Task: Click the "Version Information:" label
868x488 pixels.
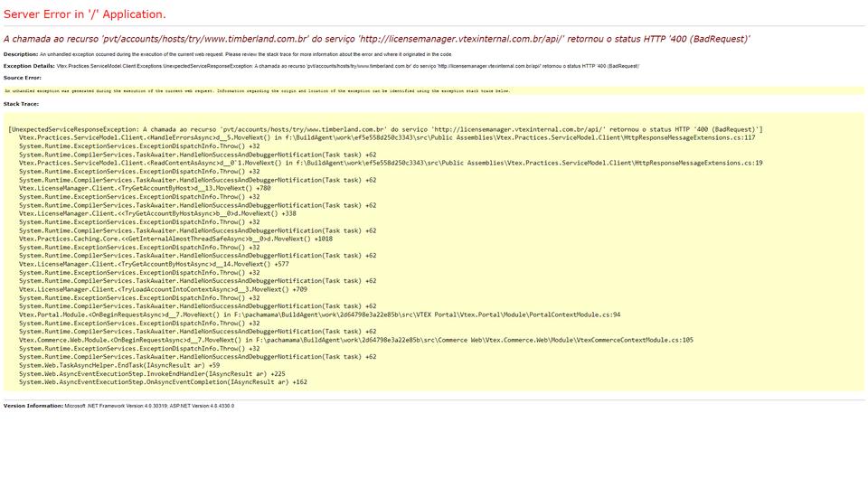Action: [33, 406]
